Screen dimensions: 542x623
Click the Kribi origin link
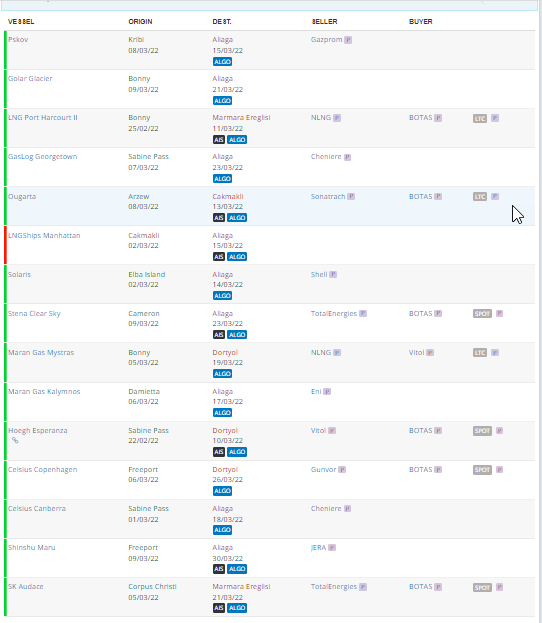coord(136,40)
